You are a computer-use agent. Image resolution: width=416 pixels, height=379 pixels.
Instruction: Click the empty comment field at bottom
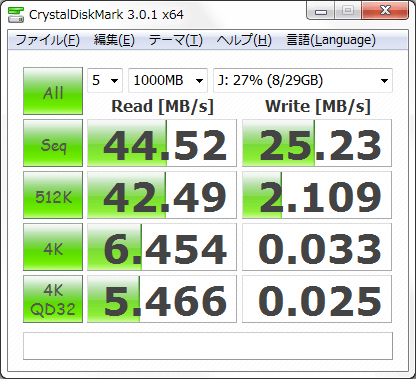pos(208,346)
